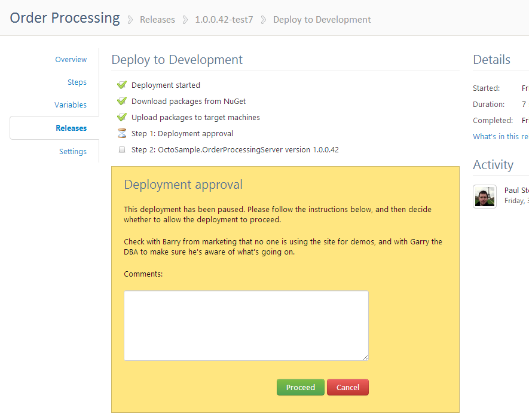Switch to the Overview tab

tap(71, 59)
